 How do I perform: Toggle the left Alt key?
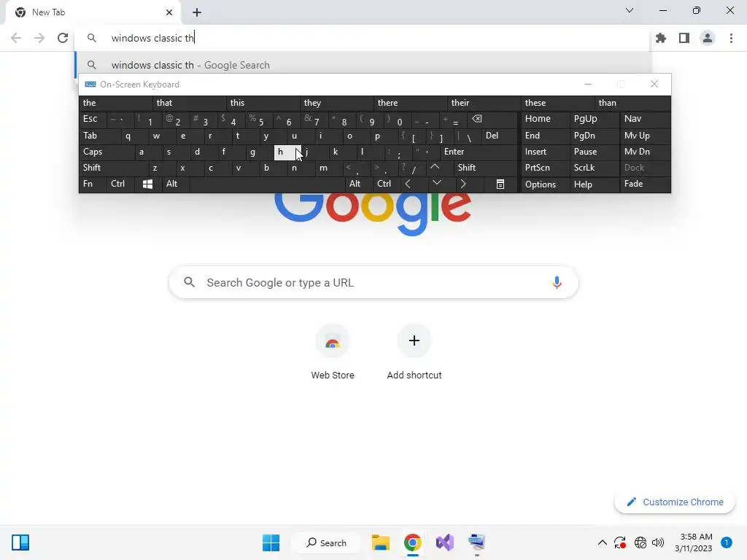(176, 184)
